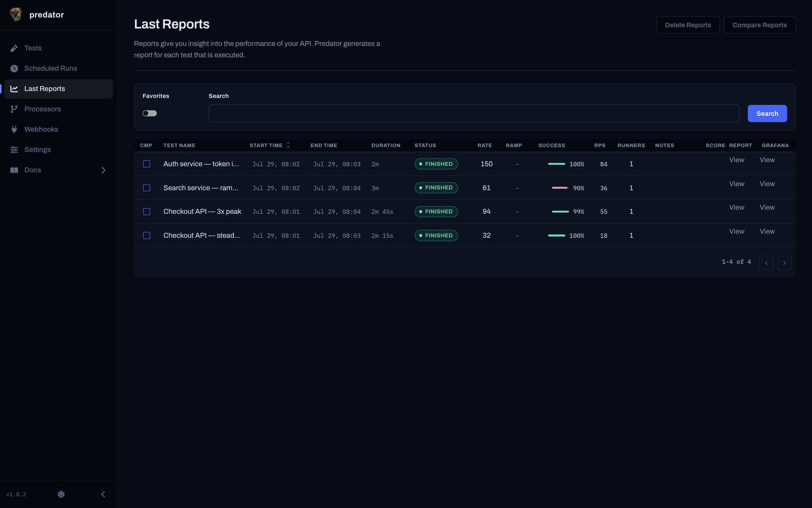View Grafana for Auth service test
Screen dimensions: 812x508
(x=767, y=160)
